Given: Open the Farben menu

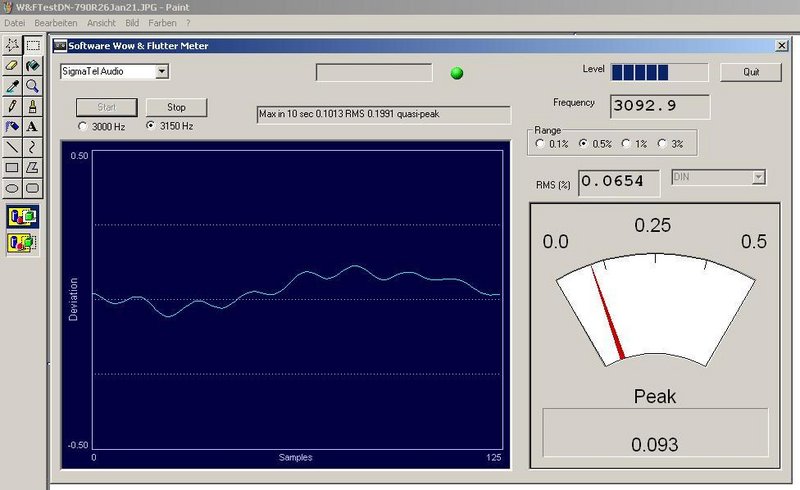Looking at the screenshot, I should pyautogui.click(x=162, y=23).
